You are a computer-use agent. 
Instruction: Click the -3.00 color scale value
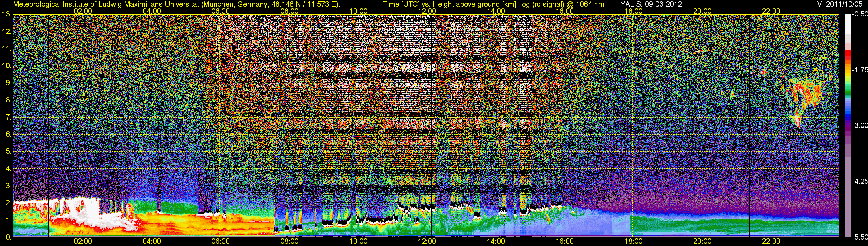[x=860, y=126]
